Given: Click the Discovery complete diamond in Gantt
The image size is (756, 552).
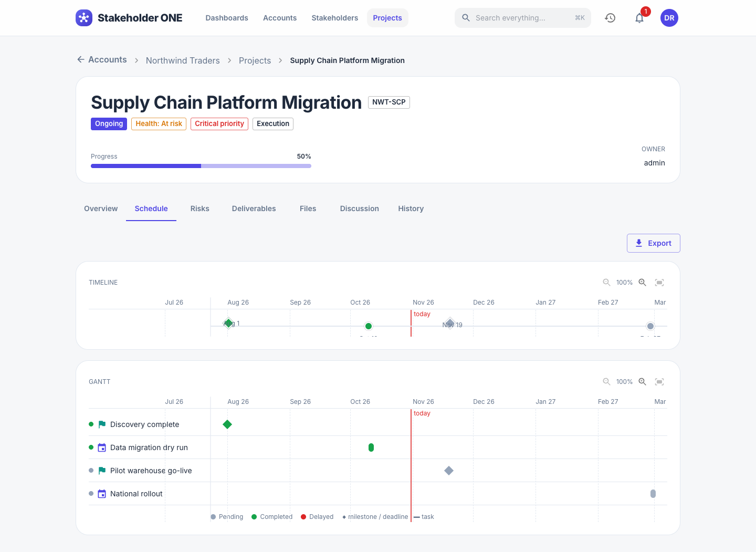Looking at the screenshot, I should pos(227,424).
